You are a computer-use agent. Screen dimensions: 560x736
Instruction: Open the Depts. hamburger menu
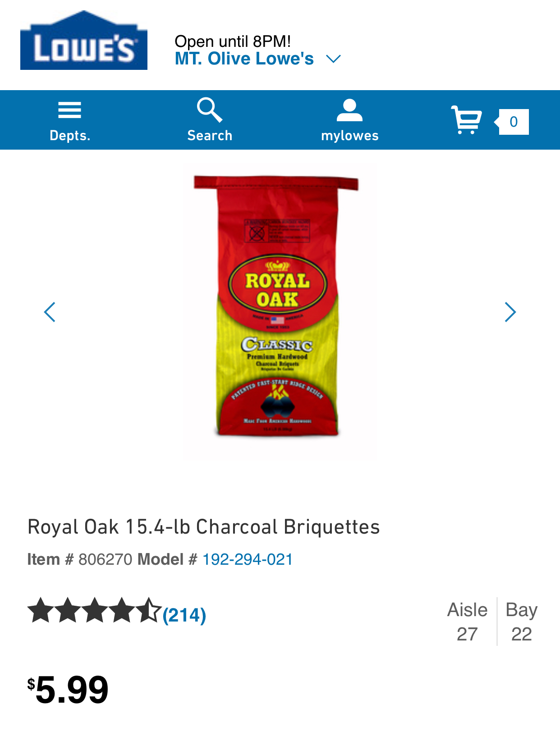click(x=70, y=110)
